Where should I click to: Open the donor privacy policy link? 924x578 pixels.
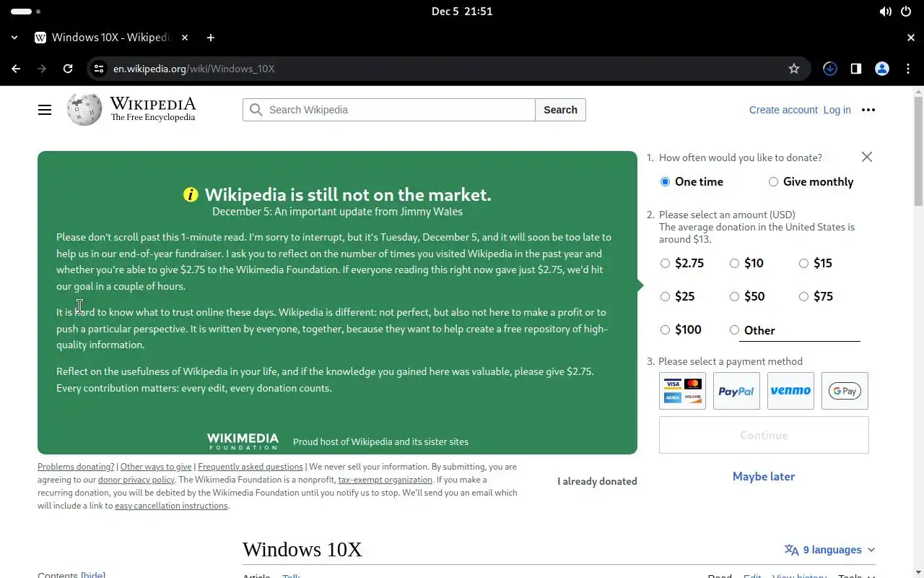[x=136, y=480]
